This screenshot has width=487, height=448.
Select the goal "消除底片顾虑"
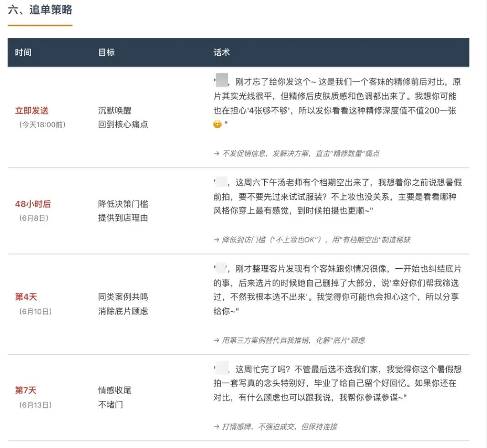click(123, 311)
